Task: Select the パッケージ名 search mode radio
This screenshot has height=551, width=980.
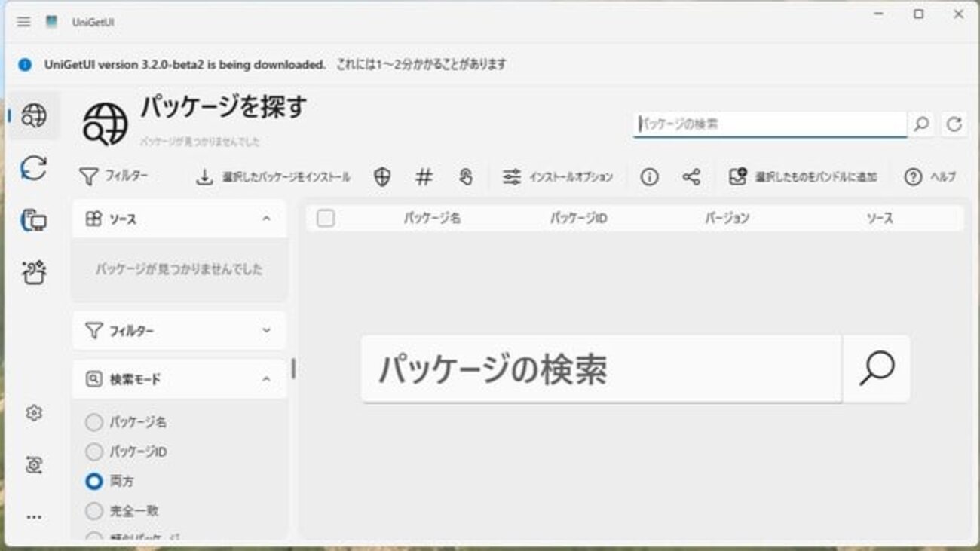Action: tap(94, 422)
